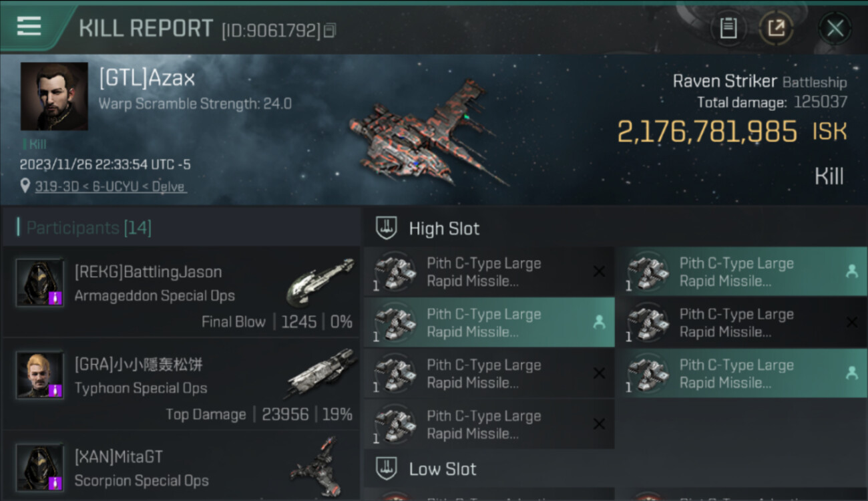Copy the kill report ID
868x501 pixels.
pos(330,31)
